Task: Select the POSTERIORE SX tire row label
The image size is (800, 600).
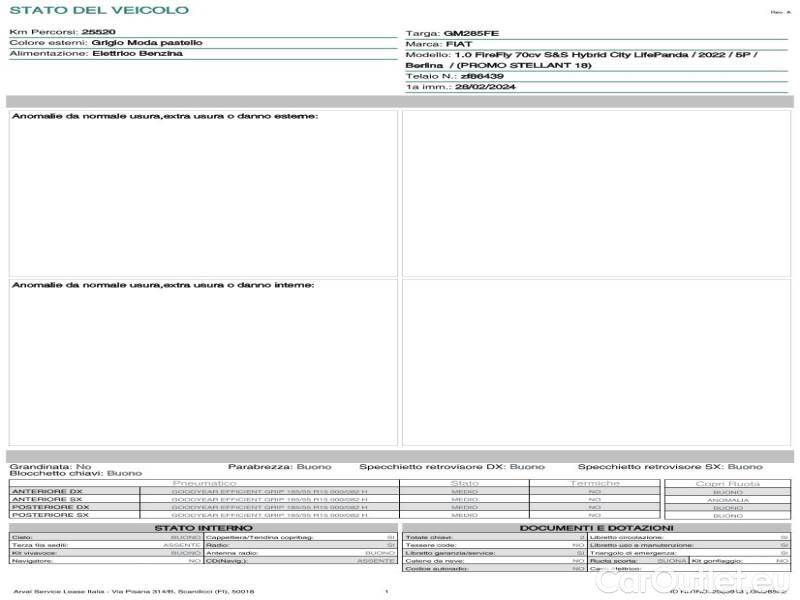Action: 49,515
